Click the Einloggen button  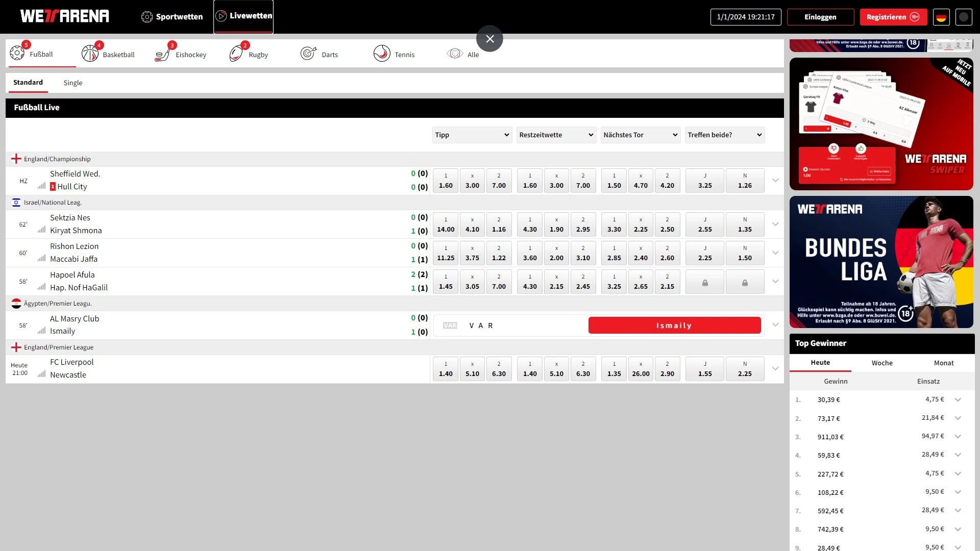[820, 17]
